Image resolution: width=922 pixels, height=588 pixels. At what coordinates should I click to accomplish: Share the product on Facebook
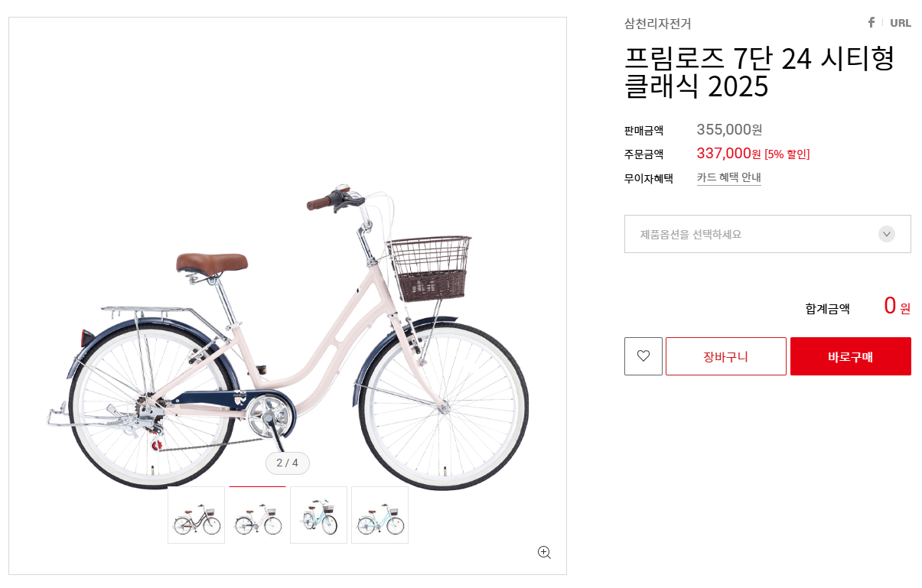871,22
